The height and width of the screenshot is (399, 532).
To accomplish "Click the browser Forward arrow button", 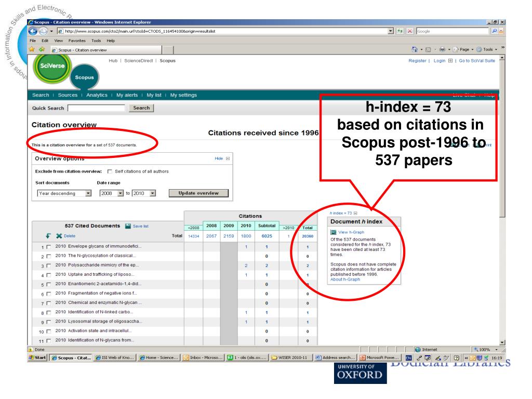I will 43,31.
